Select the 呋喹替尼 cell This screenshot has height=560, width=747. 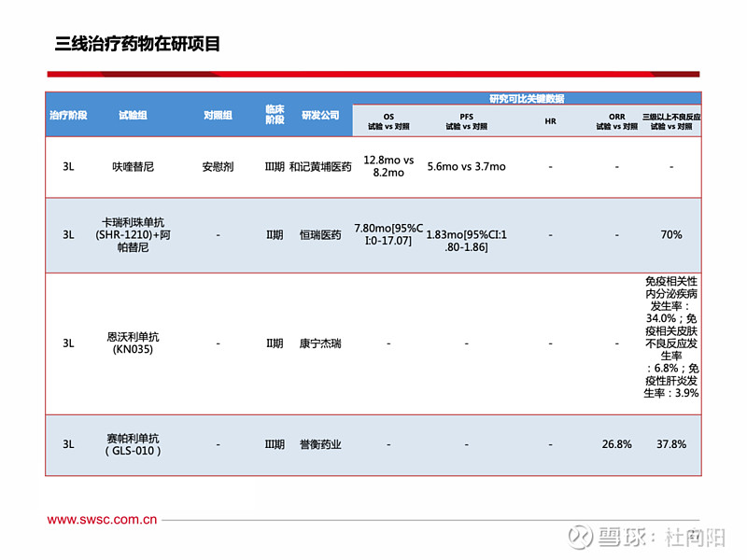133,167
